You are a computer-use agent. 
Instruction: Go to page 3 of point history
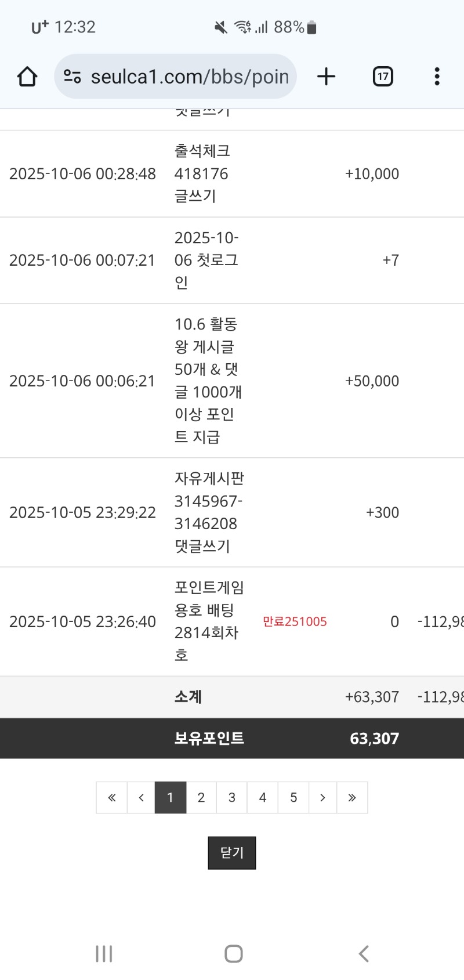[x=232, y=798]
